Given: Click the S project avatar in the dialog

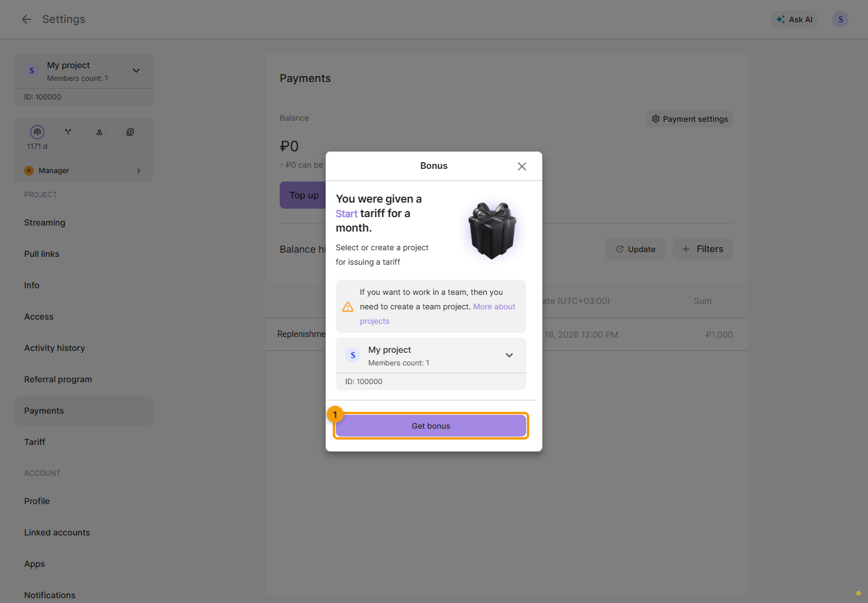Looking at the screenshot, I should (x=353, y=355).
